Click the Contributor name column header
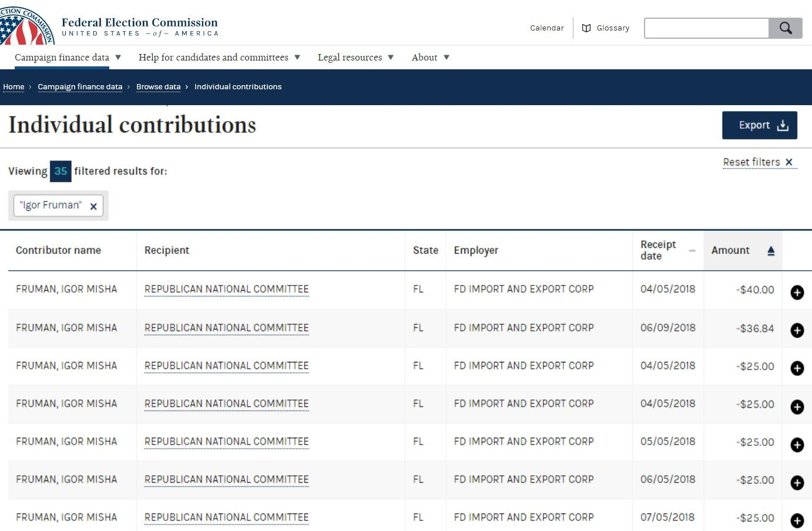The height and width of the screenshot is (531, 812). 58,250
